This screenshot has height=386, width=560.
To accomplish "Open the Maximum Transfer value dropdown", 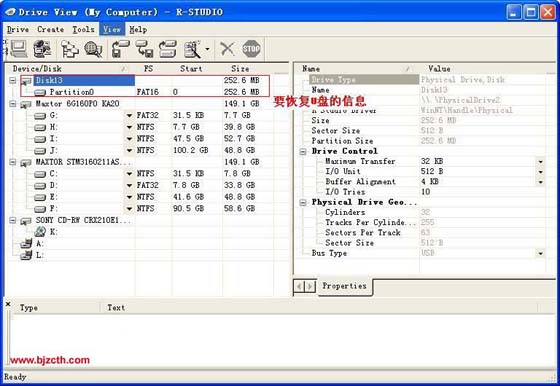I will 541,162.
